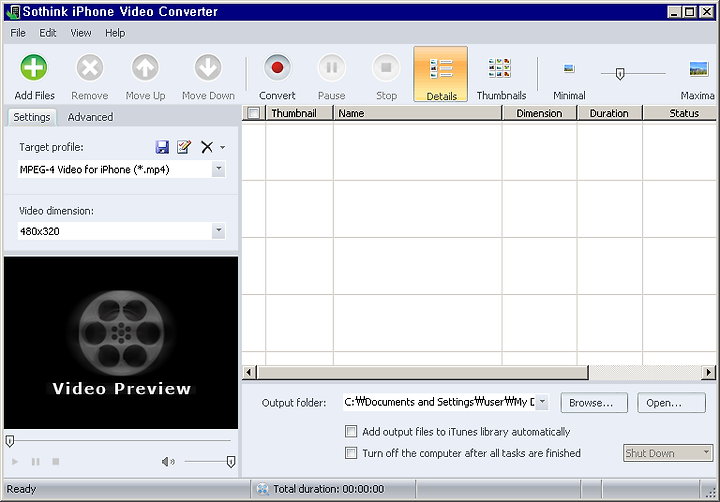Maximize the Sothink iPhone Video Converter window

click(690, 12)
